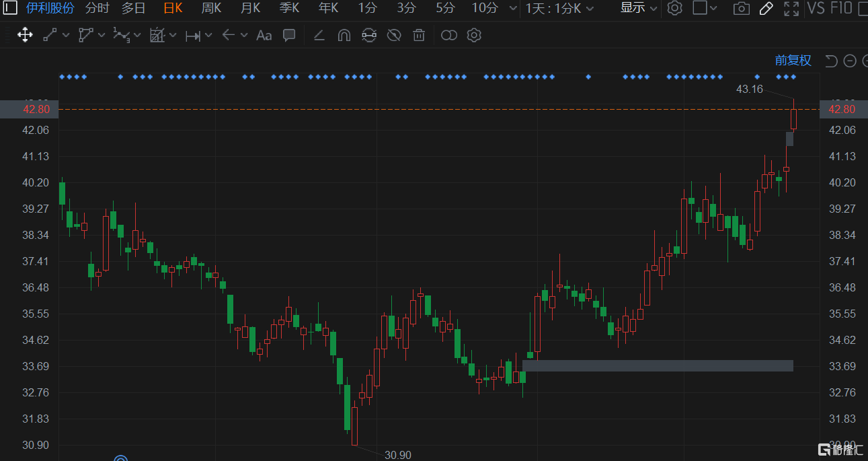Viewport: 868px width, 461px height.
Task: Click the blue circle icon at bottom left
Action: point(121,459)
